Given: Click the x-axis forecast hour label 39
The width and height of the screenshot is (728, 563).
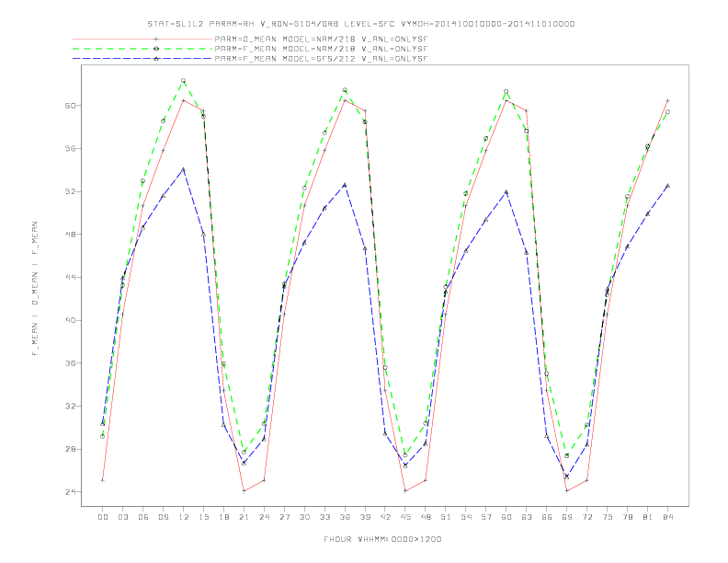Looking at the screenshot, I should tap(365, 517).
